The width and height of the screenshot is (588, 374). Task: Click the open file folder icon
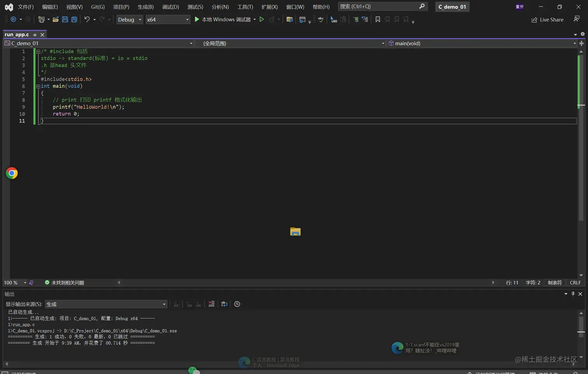56,19
